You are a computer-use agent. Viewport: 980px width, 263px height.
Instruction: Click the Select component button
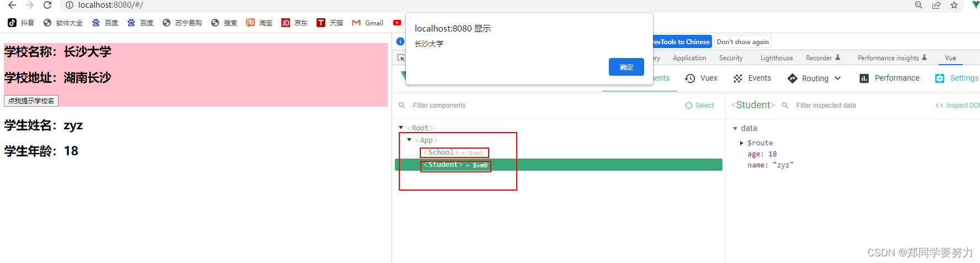point(699,106)
